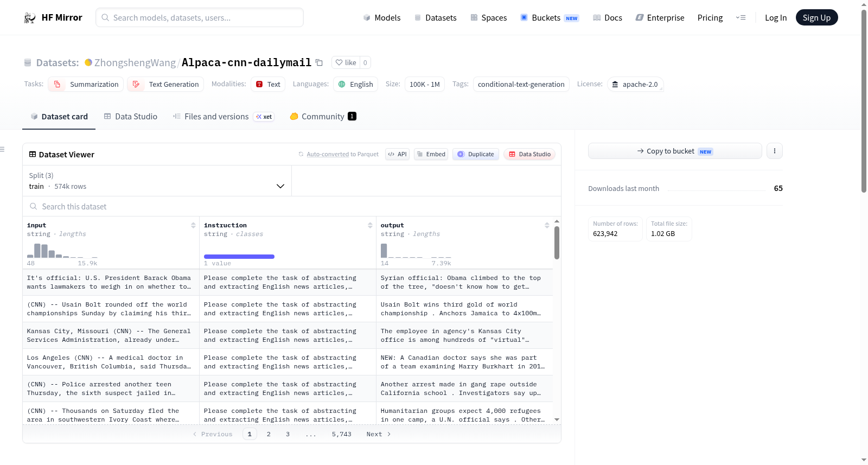Open the ZhongshengWang profile link
This screenshot has width=868, height=465.
tap(135, 63)
